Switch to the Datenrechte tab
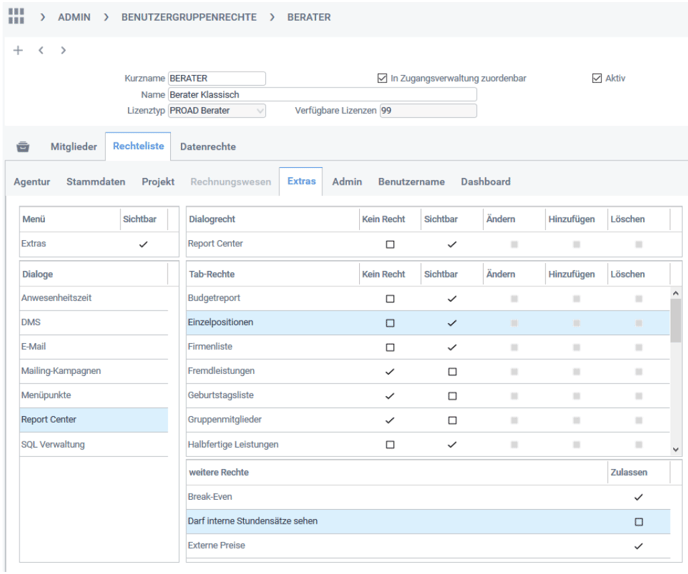This screenshot has height=574, width=688. 208,147
